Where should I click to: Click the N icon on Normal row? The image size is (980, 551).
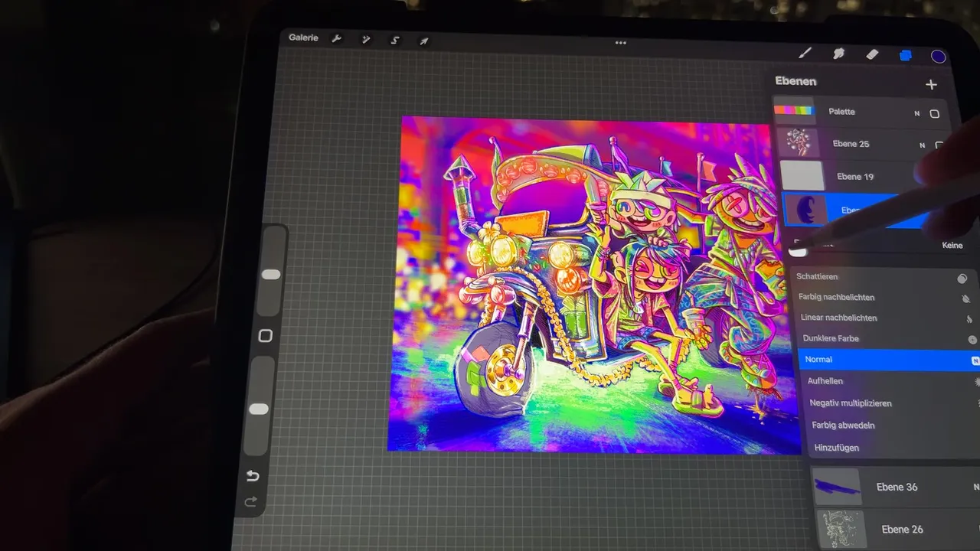[975, 360]
